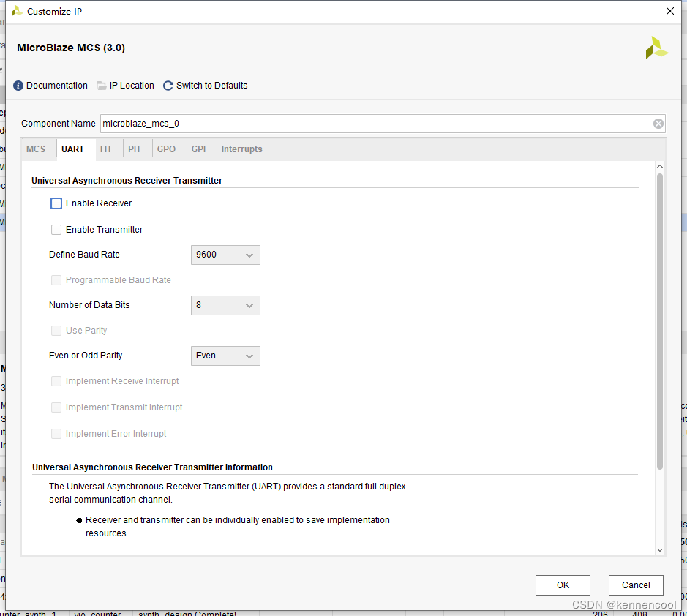The image size is (687, 616).
Task: Click the Enable Receiver label text
Action: pos(99,203)
